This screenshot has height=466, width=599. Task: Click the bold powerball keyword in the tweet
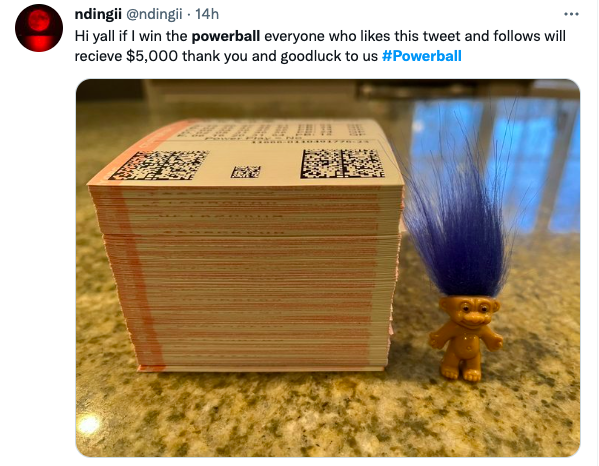tap(225, 36)
